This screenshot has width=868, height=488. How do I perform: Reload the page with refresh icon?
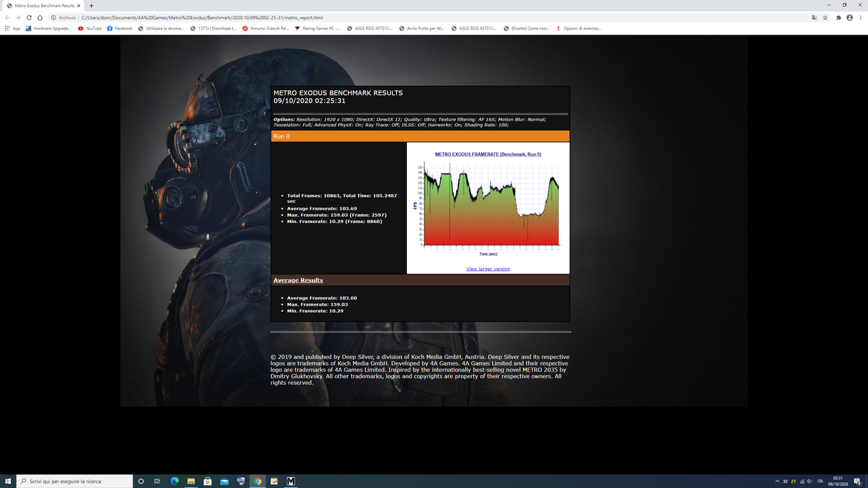point(29,18)
